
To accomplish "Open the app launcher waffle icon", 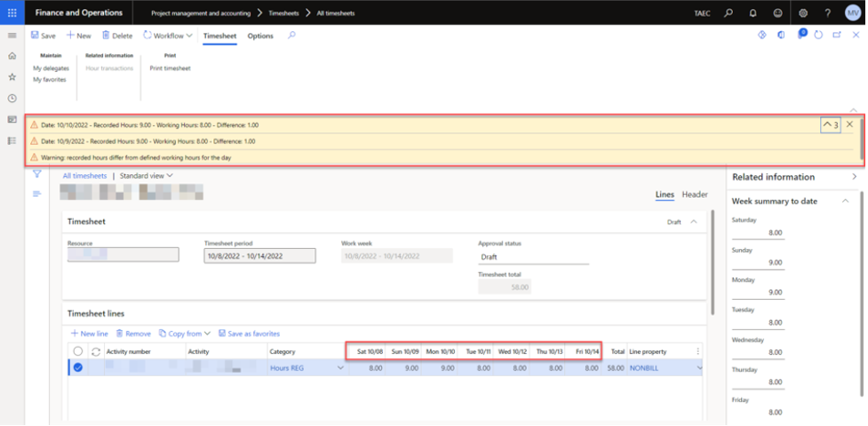I will 12,12.
